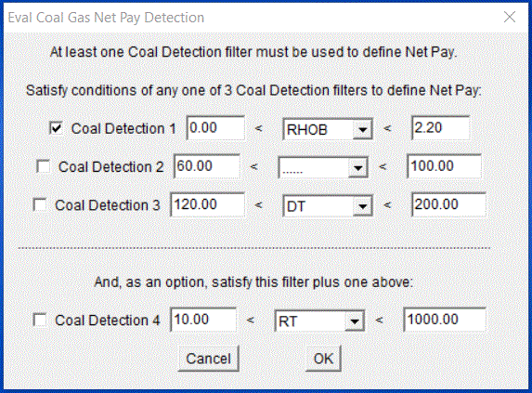Select the 10.00 minimum RT field
The image size is (532, 393).
(203, 320)
